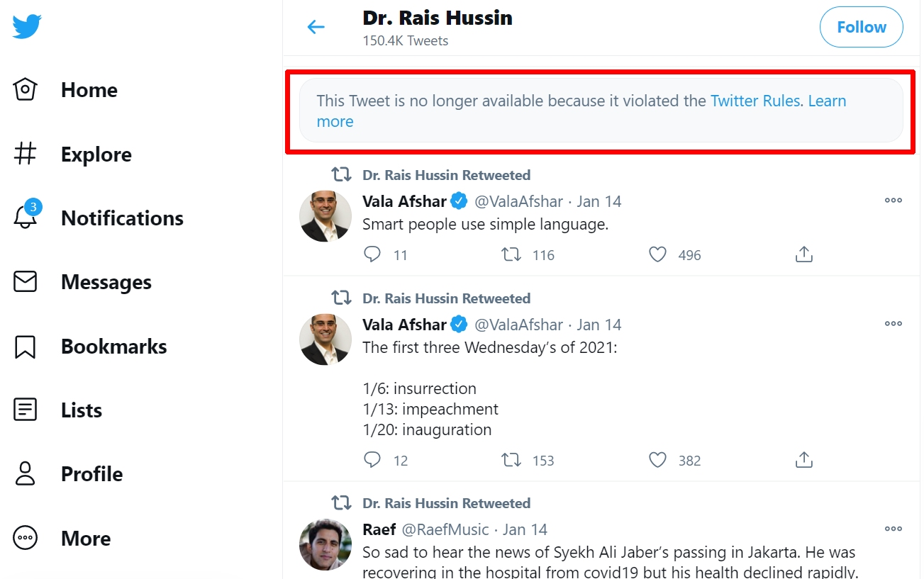Follow Dr. Rais Hussin
This screenshot has height=579, width=924.
tap(861, 27)
